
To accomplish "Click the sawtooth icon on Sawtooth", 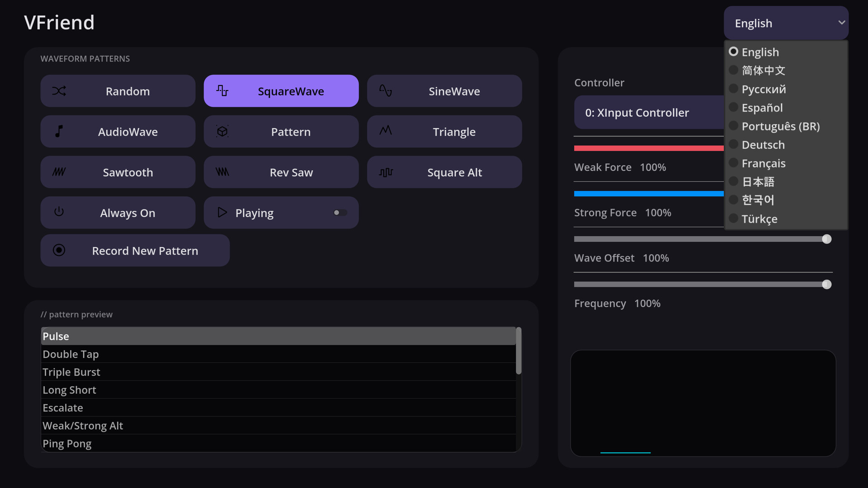I will pos(59,172).
